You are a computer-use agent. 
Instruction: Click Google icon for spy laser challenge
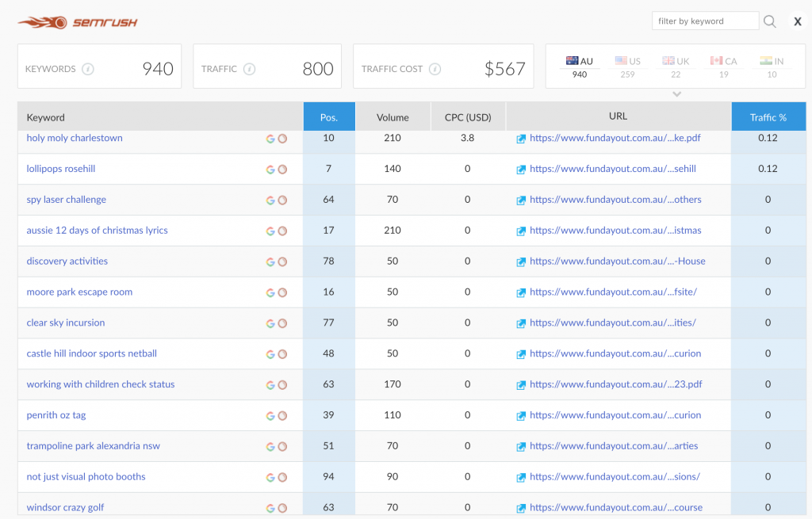pyautogui.click(x=270, y=200)
